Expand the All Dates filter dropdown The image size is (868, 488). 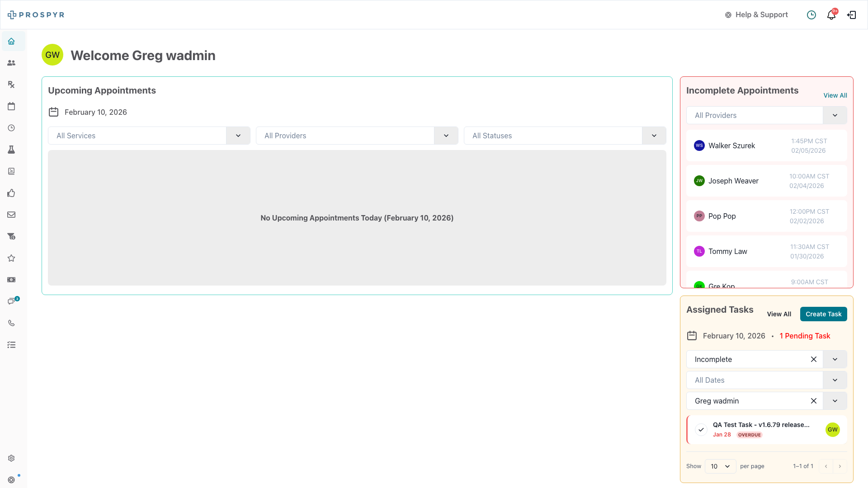(x=835, y=380)
